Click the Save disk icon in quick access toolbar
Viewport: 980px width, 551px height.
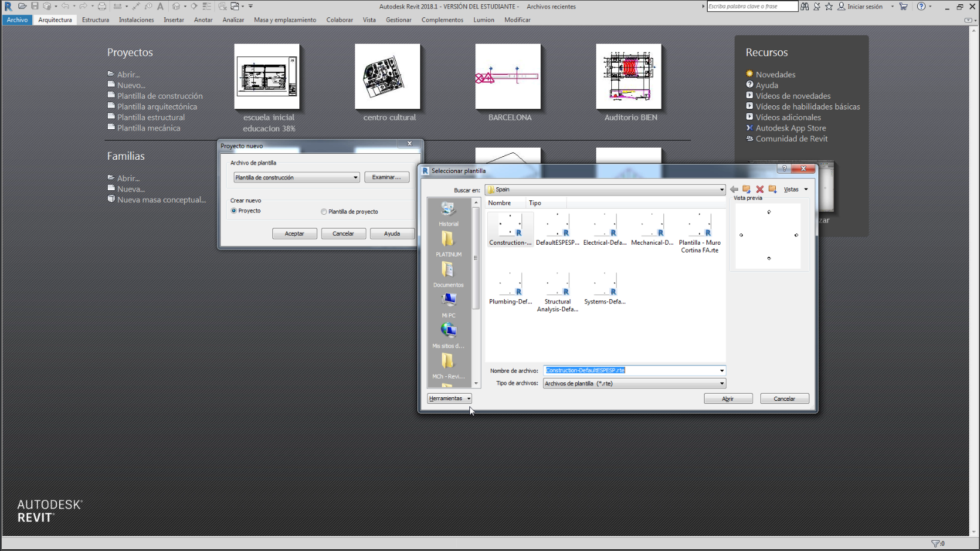coord(35,6)
